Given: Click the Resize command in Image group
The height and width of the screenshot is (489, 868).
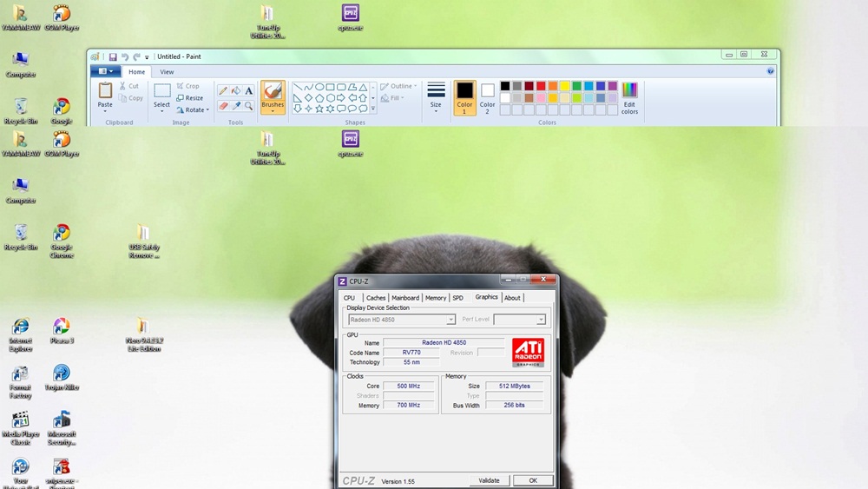Looking at the screenshot, I should pyautogui.click(x=190, y=98).
